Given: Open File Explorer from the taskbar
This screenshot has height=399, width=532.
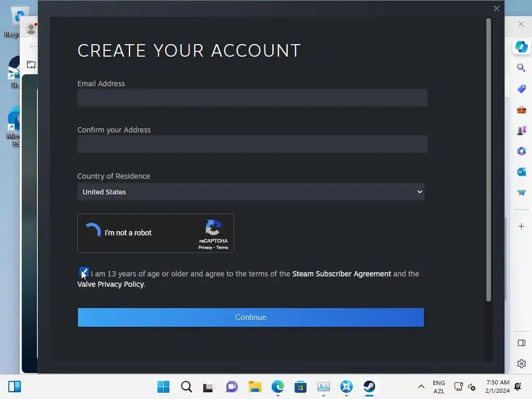Looking at the screenshot, I should (x=255, y=387).
